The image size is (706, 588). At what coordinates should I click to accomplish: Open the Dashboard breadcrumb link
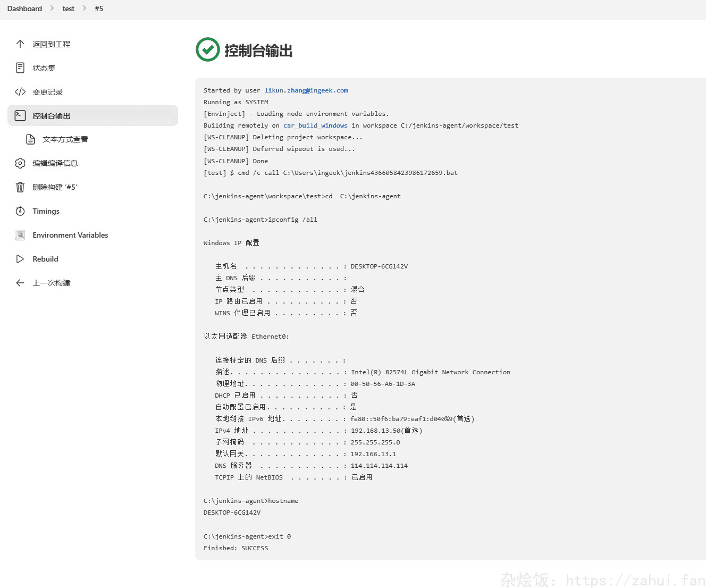click(24, 9)
